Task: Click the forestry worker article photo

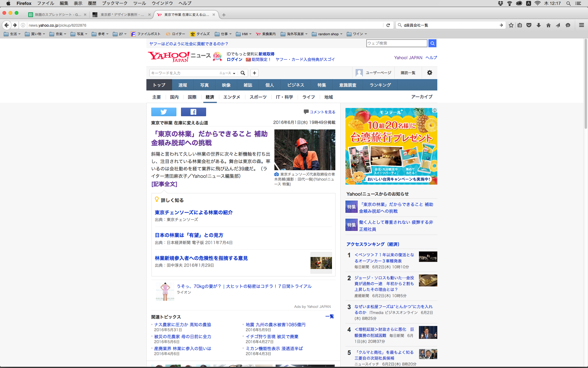Action: click(304, 150)
